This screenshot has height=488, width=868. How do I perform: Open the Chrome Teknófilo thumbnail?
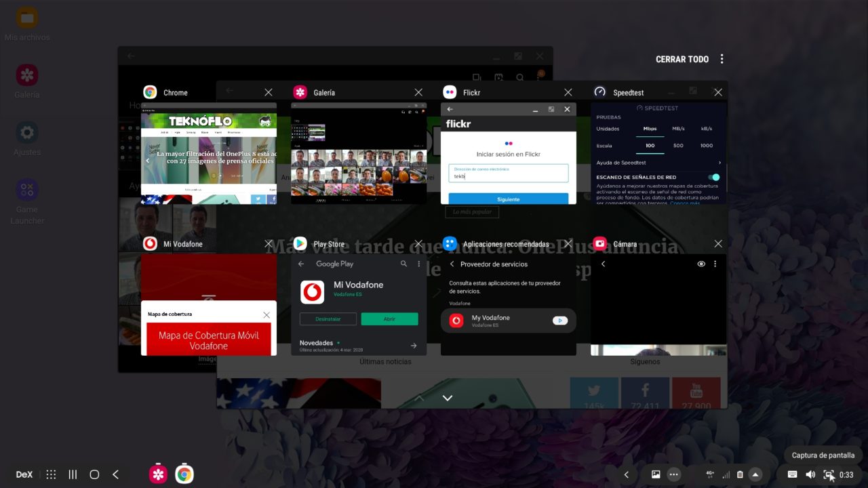[209, 153]
